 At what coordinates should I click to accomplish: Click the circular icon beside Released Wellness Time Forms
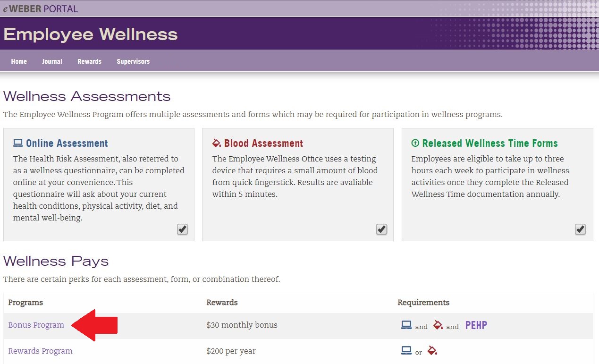pos(415,143)
